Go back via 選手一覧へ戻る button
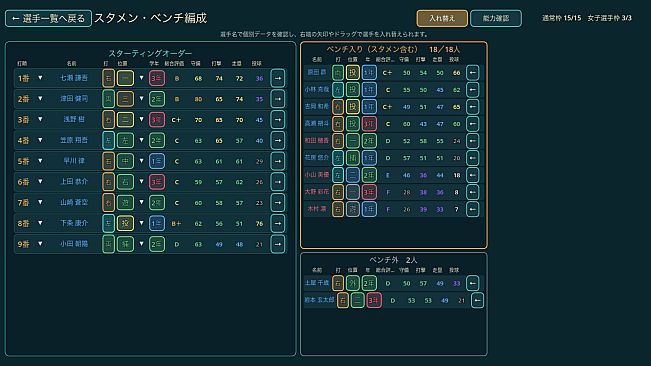 point(48,19)
